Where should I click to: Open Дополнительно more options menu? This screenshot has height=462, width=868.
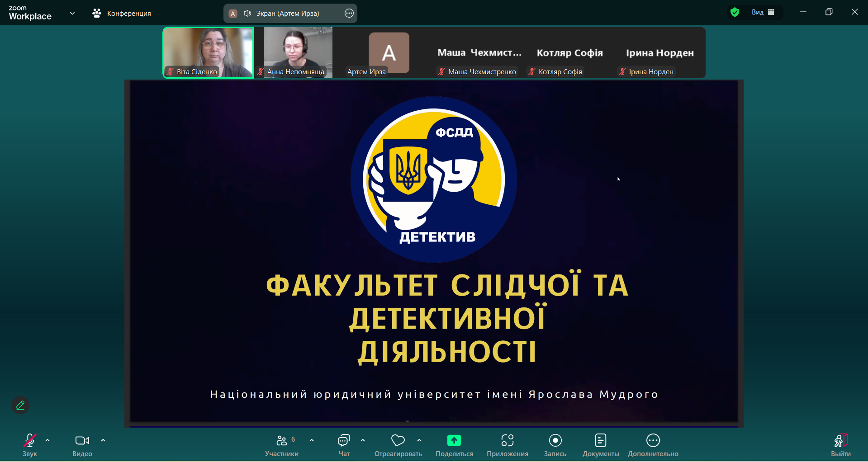click(x=653, y=445)
